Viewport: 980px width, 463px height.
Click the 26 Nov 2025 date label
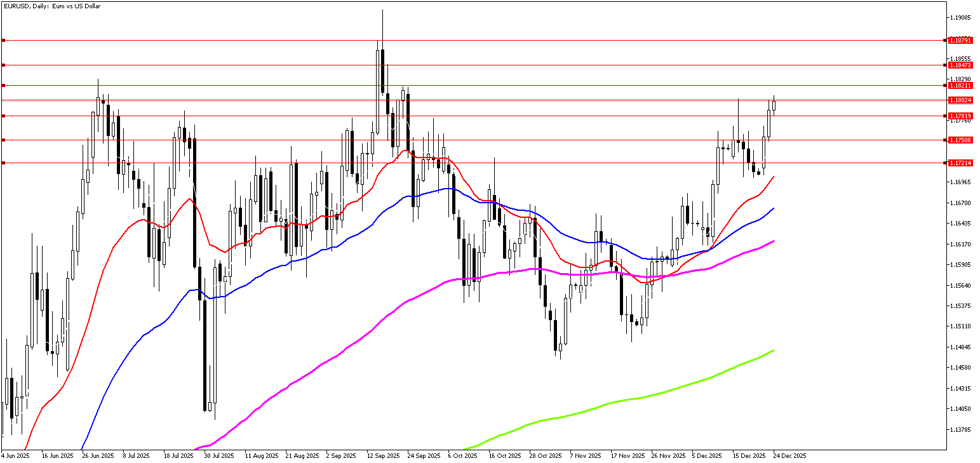point(668,456)
